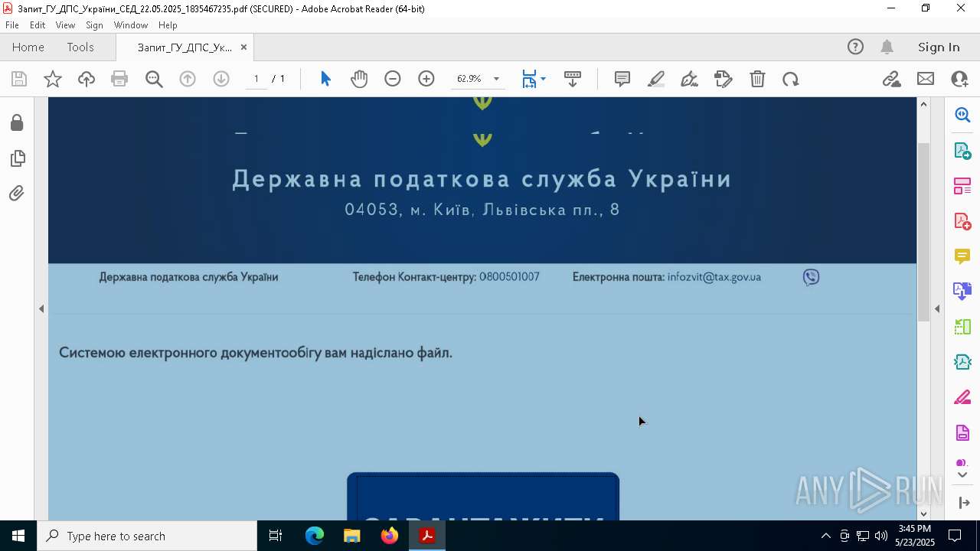980x551 pixels.
Task: Open the Sign menu
Action: (94, 25)
